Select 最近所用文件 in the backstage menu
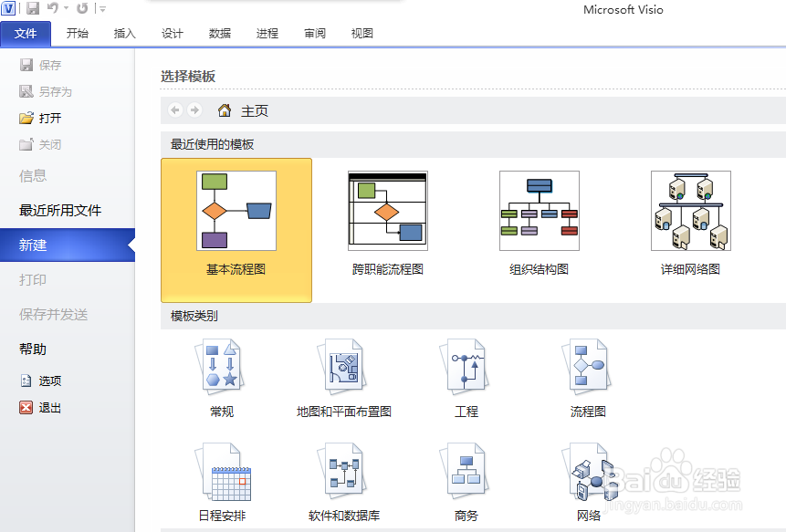Screen dimensions: 786x532 click(x=60, y=211)
